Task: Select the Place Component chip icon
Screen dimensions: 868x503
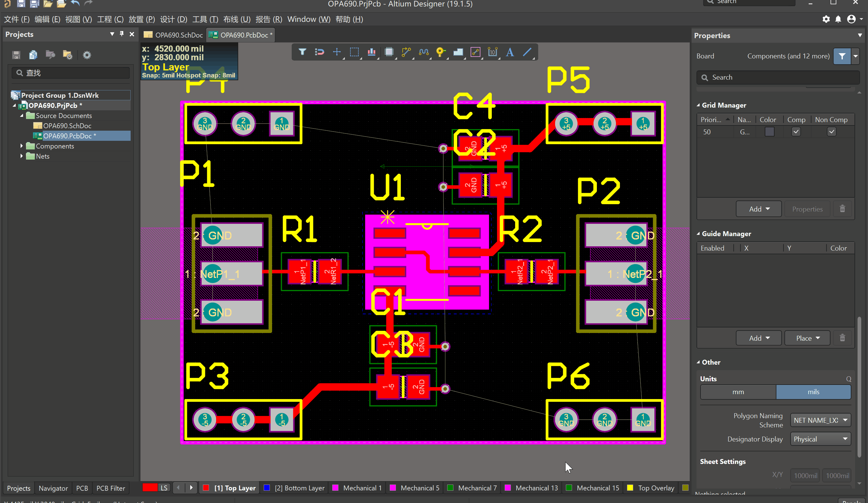Action: 389,52
